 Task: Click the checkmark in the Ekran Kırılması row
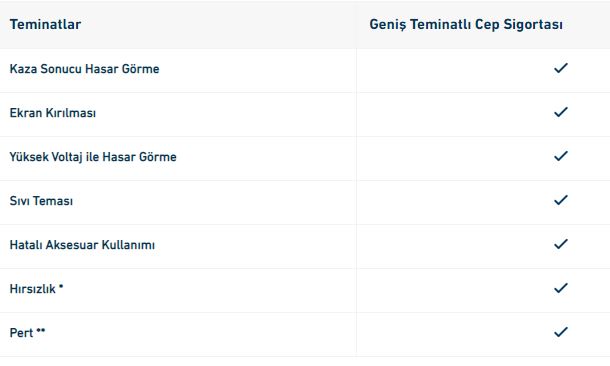click(561, 112)
